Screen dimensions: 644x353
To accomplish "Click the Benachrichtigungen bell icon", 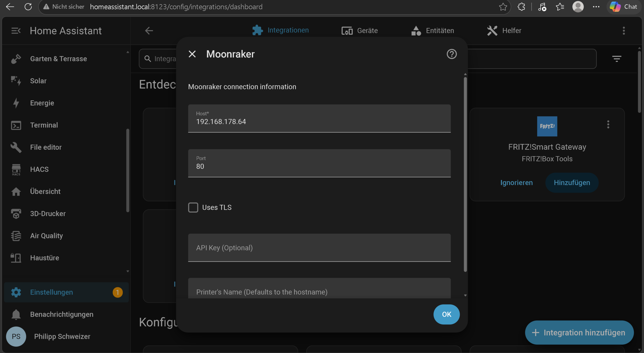I will (x=16, y=314).
